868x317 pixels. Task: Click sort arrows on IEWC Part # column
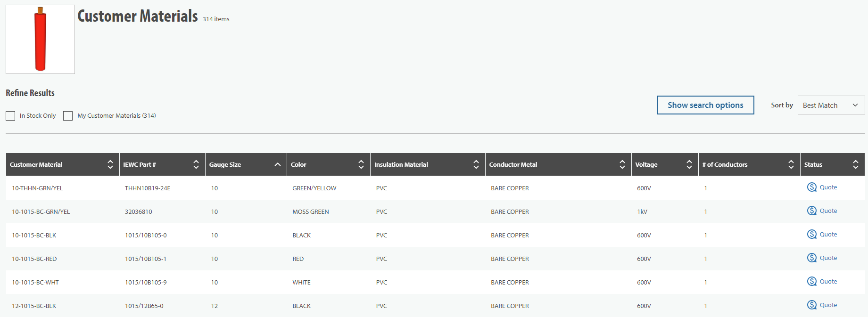pos(196,164)
